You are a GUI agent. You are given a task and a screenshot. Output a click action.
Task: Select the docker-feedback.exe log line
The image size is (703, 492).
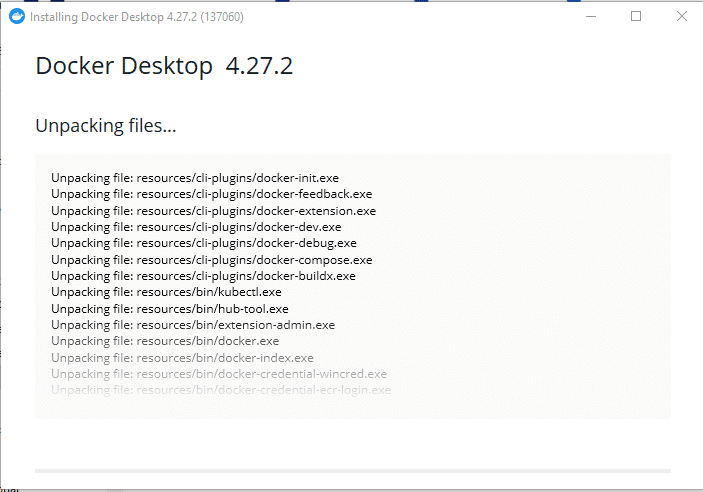[x=211, y=194]
